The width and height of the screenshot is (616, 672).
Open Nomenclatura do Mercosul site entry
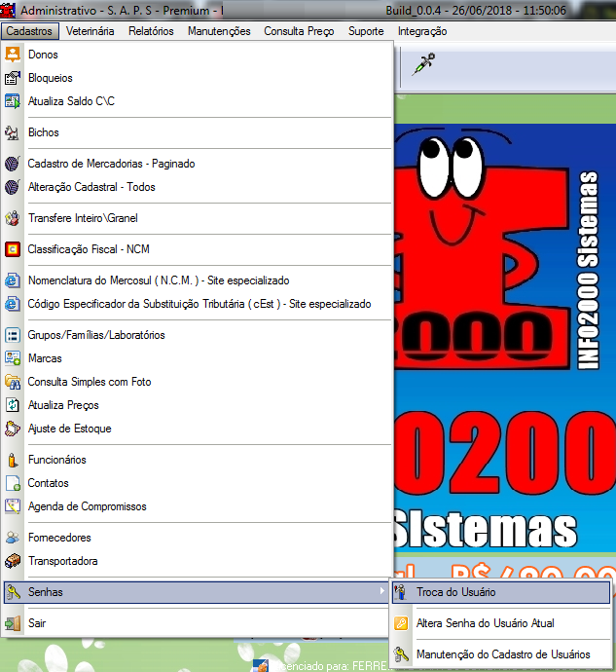coord(198,280)
